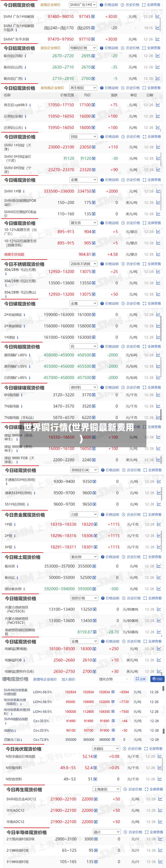
Task: Open chart for 304/2B卷-切边(无锡)
Action: pos(158,283)
